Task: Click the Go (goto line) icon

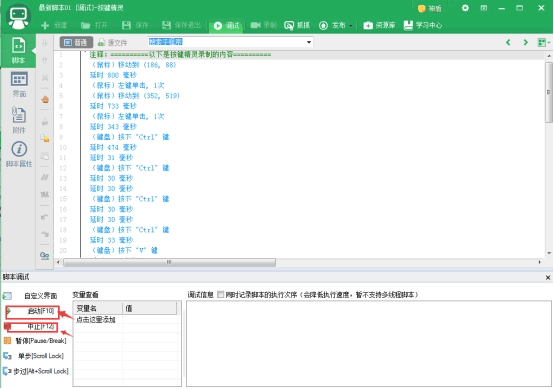Action: coord(45,255)
